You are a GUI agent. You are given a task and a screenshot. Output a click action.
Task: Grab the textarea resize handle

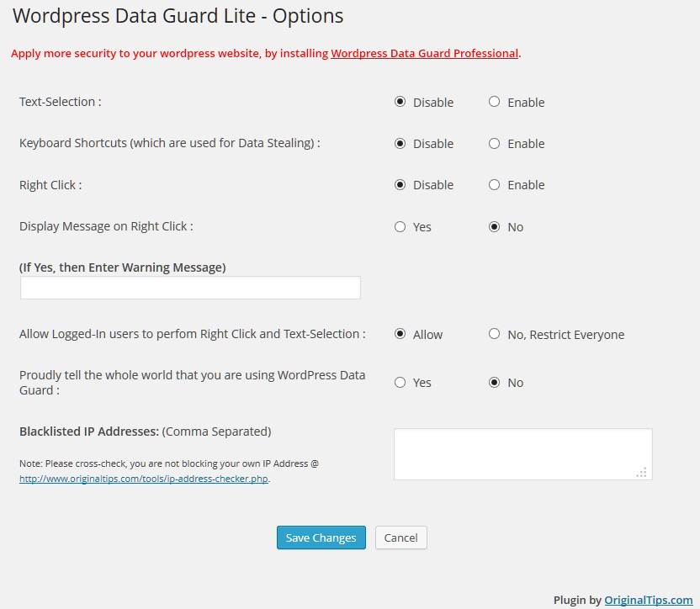point(642,473)
